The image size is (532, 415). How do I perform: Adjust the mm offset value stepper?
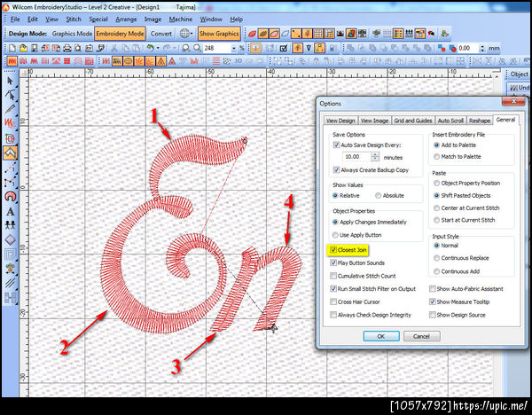[x=482, y=49]
